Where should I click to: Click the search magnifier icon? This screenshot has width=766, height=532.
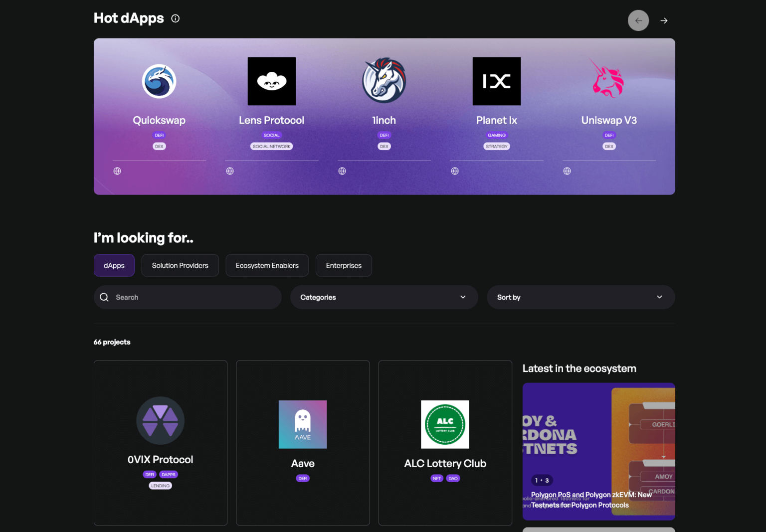(x=104, y=297)
